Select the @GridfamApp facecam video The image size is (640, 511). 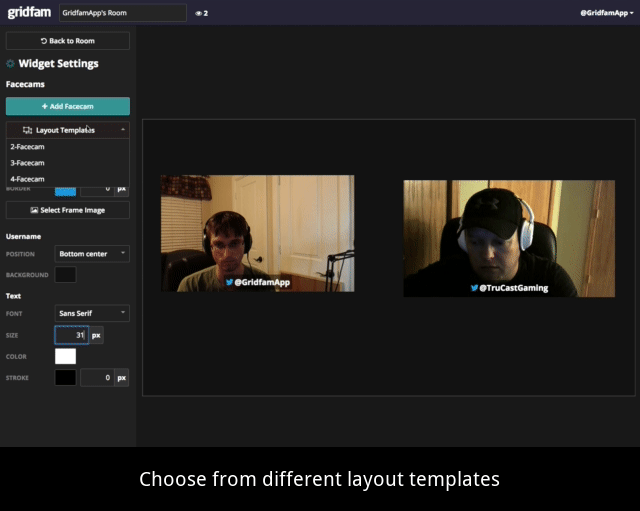(x=258, y=233)
